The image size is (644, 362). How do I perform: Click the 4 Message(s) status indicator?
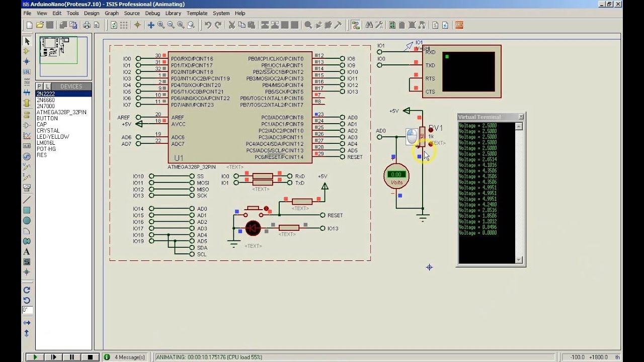click(x=125, y=357)
